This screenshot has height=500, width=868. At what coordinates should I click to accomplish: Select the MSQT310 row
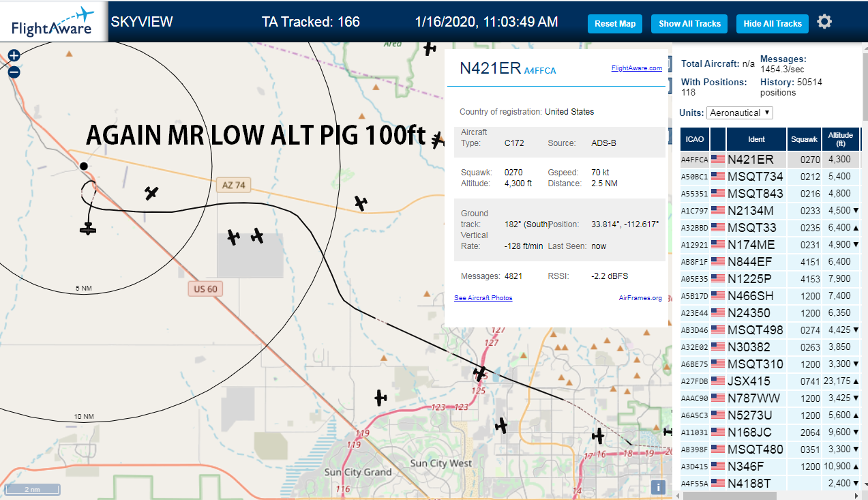tap(770, 364)
